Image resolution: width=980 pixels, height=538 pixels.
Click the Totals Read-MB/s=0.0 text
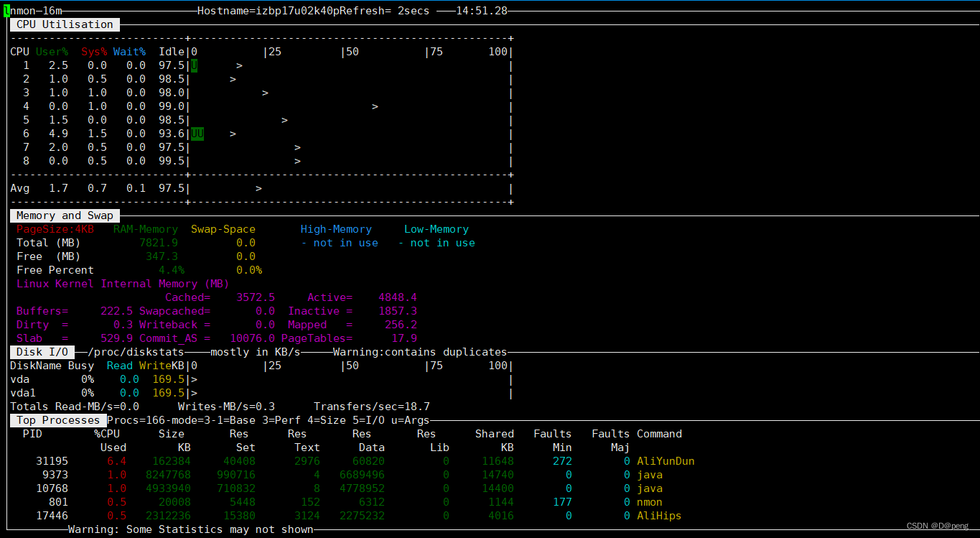[x=75, y=407]
